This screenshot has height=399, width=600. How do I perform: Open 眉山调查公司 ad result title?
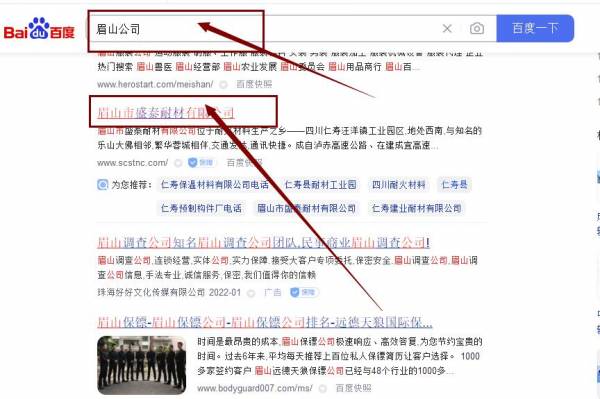(264, 243)
